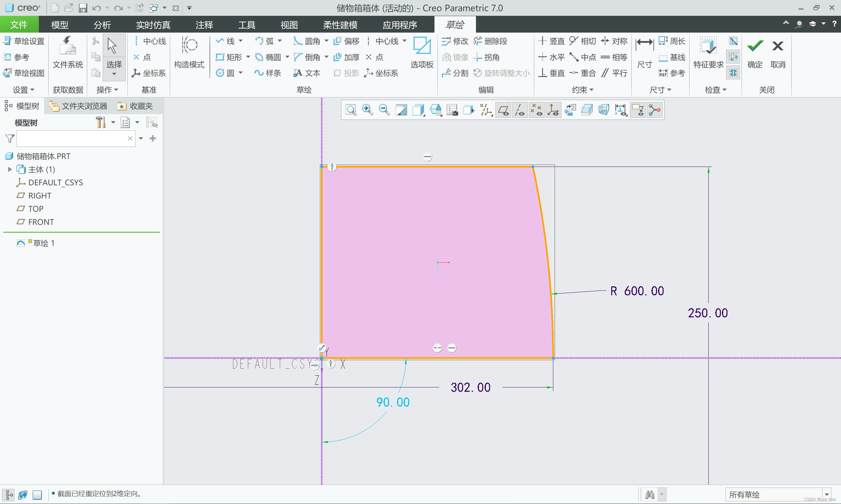Switch to the 柔性建模 ribbon tab
Image resolution: width=841 pixels, height=504 pixels.
coord(340,25)
